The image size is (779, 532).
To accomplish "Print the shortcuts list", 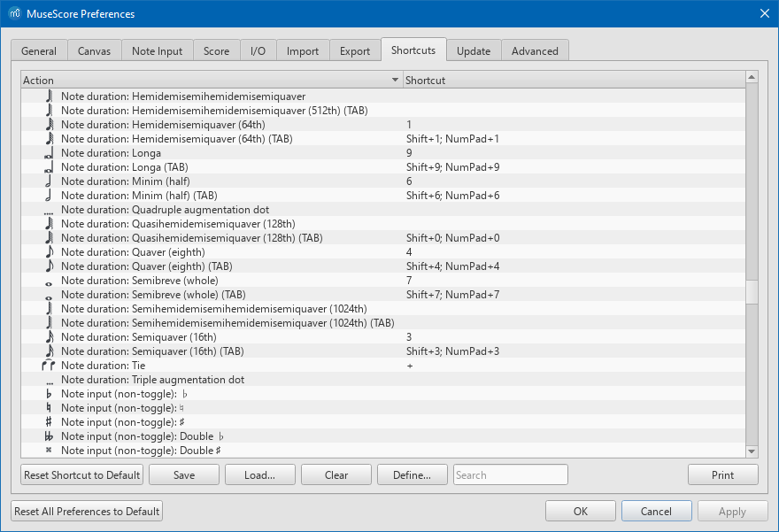I will (723, 474).
